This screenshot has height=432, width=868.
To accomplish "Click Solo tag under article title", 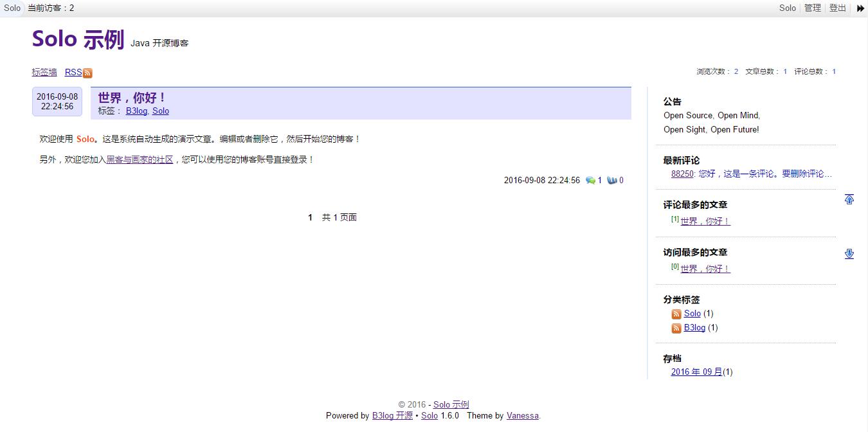I will (161, 111).
